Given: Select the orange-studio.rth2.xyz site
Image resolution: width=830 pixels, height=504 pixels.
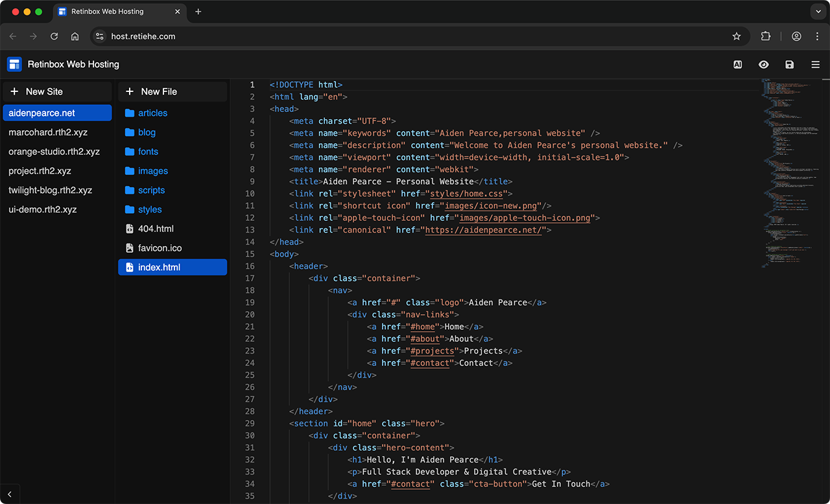Looking at the screenshot, I should click(x=54, y=152).
